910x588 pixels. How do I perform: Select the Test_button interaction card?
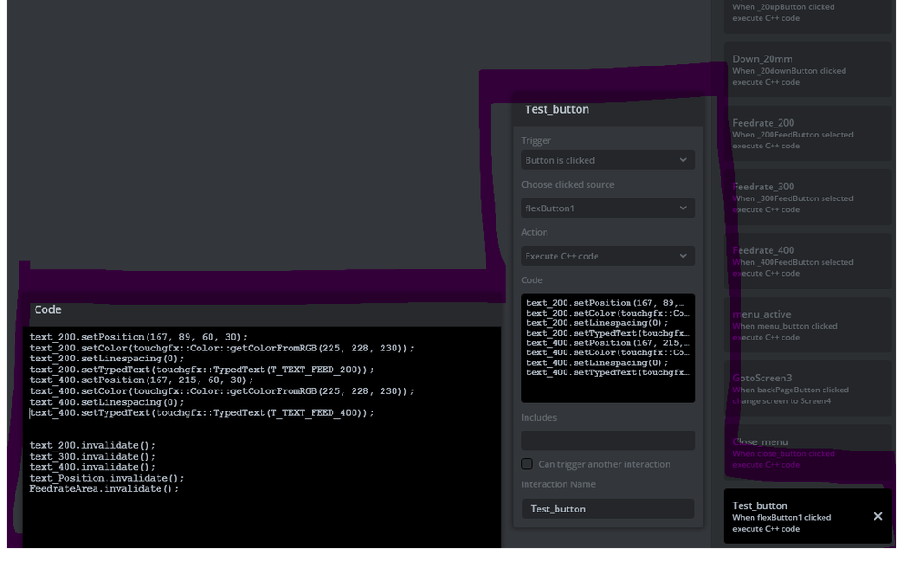[x=792, y=516]
